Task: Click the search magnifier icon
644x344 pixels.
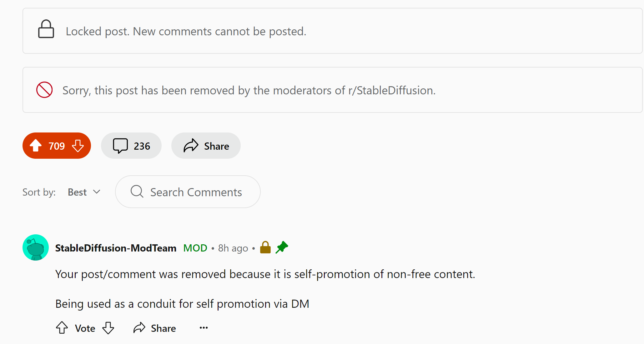Action: click(x=137, y=192)
